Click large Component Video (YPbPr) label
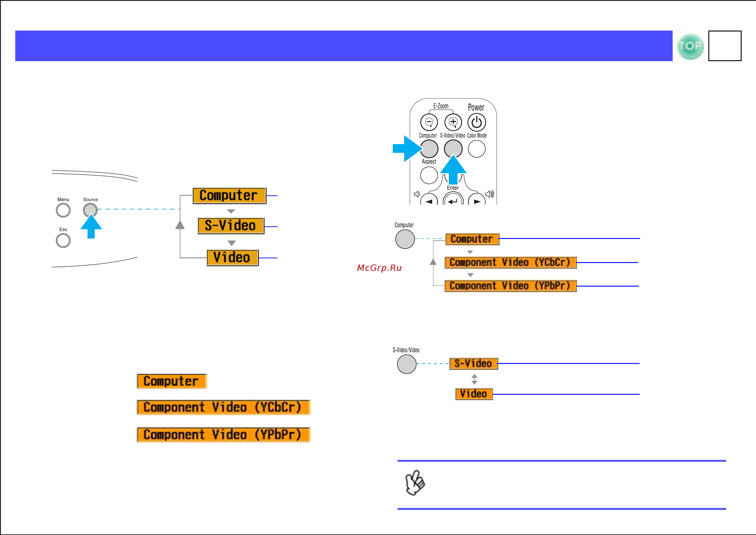This screenshot has height=535, width=756. [x=223, y=435]
